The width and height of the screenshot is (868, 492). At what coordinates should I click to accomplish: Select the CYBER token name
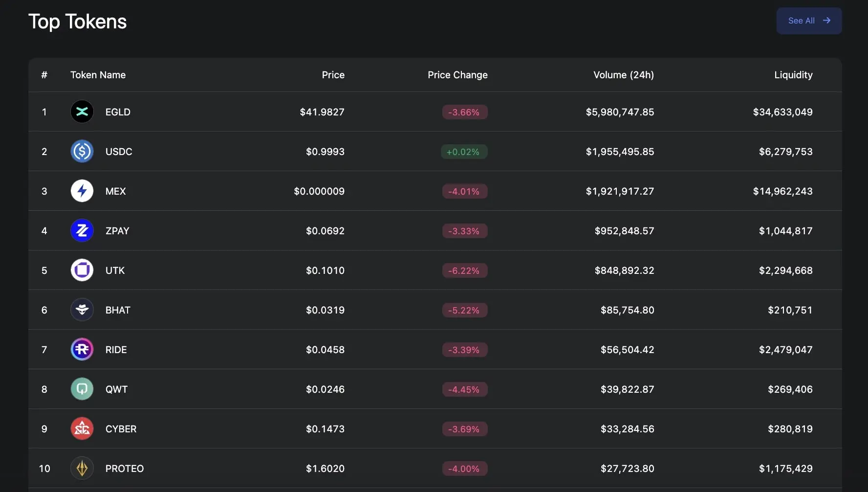pyautogui.click(x=121, y=429)
